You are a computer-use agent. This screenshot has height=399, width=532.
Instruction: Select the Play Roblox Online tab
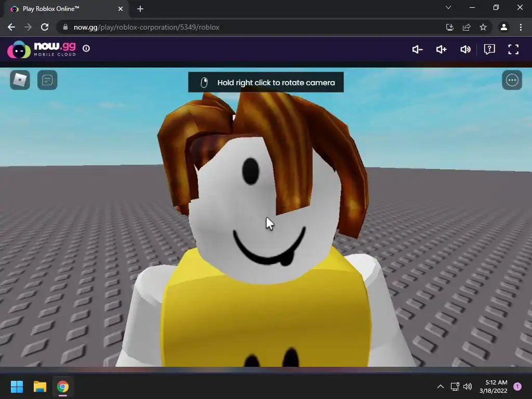[x=67, y=9]
